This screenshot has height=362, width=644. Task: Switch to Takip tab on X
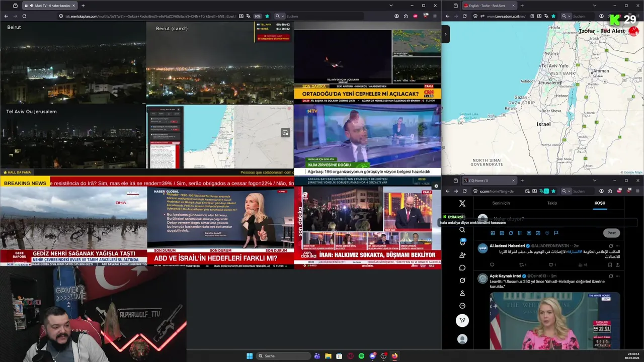coord(552,203)
